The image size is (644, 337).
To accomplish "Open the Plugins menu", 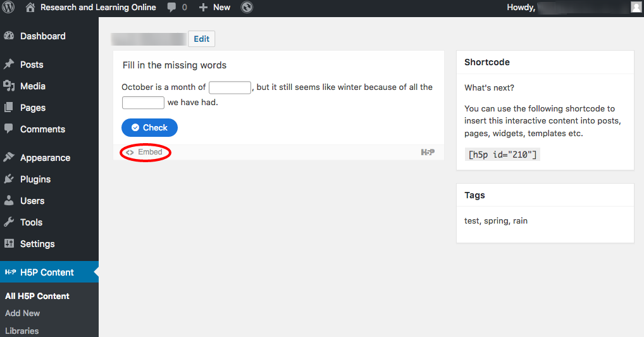I will tap(35, 179).
